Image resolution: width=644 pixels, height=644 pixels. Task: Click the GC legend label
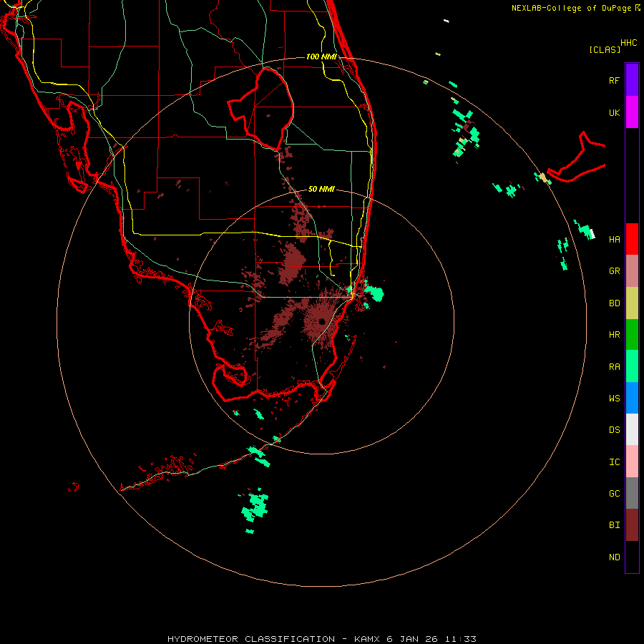tap(615, 493)
